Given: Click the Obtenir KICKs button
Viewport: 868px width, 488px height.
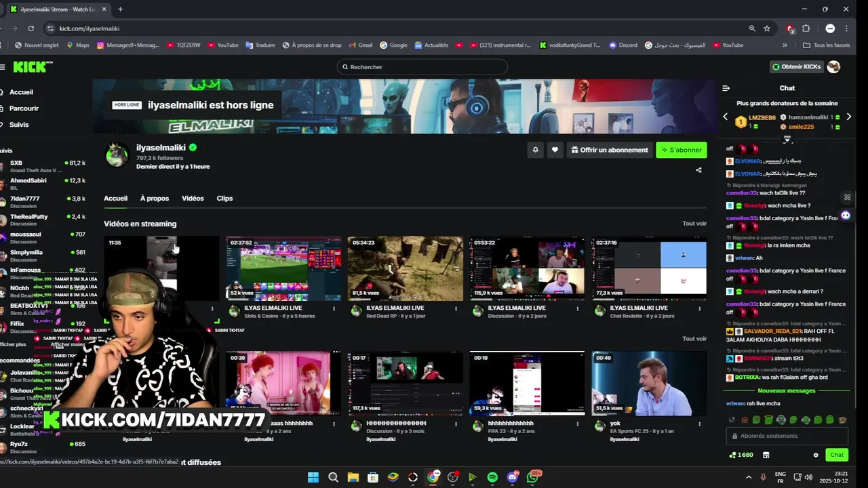Looking at the screenshot, I should [x=797, y=66].
